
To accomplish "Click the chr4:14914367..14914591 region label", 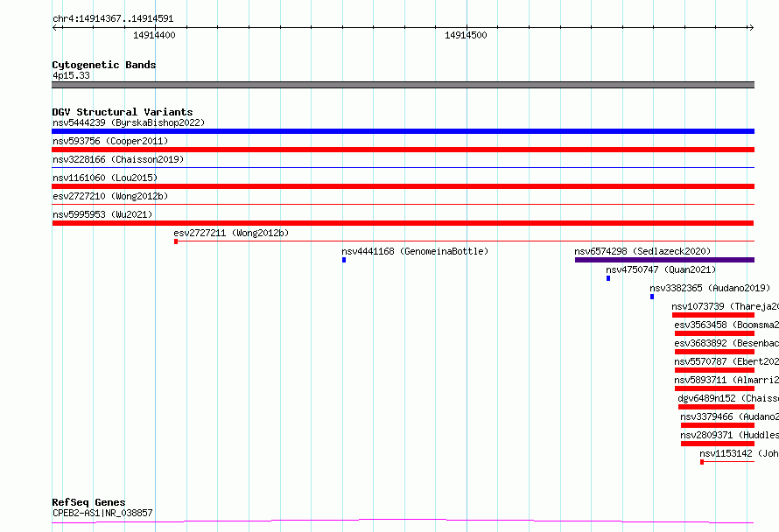I will (113, 18).
